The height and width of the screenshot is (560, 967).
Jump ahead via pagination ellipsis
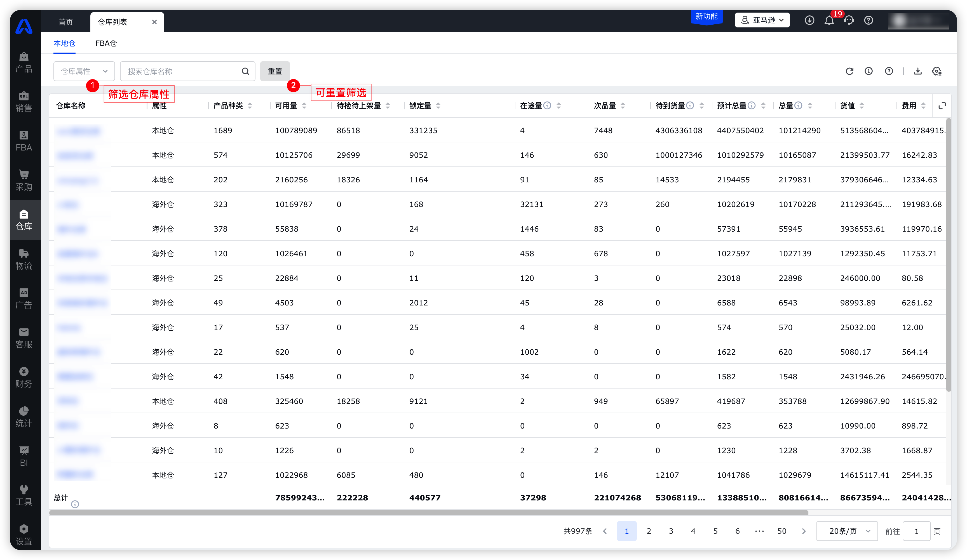(x=759, y=531)
